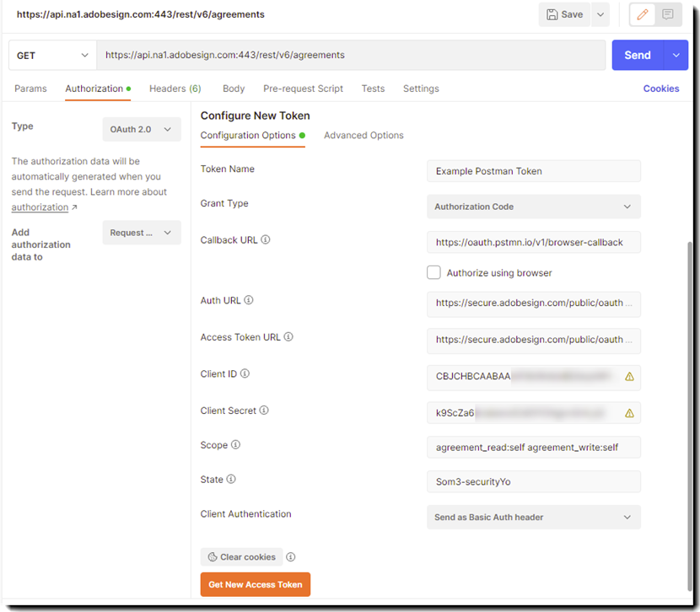The height and width of the screenshot is (612, 700).
Task: Click the Scope info icon
Action: coord(237,445)
